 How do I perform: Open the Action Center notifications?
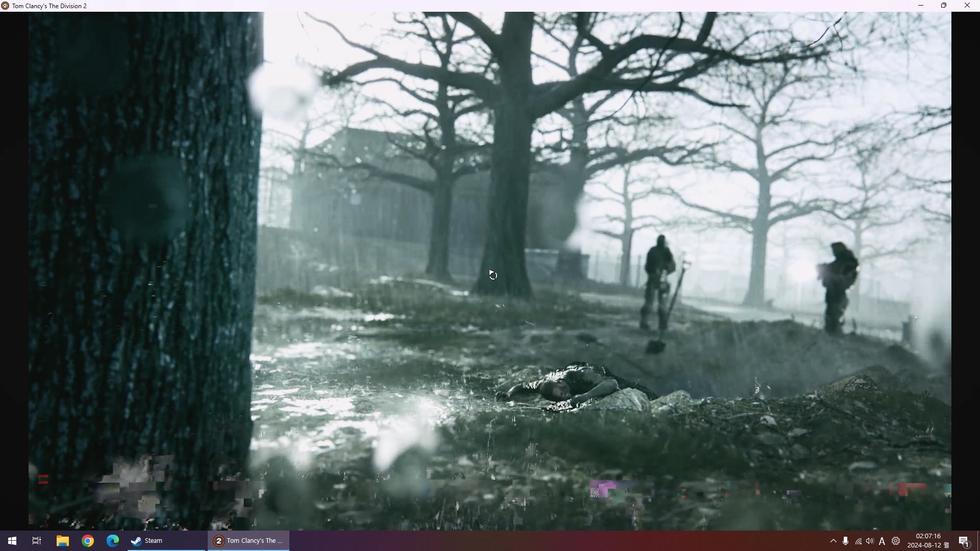(964, 541)
